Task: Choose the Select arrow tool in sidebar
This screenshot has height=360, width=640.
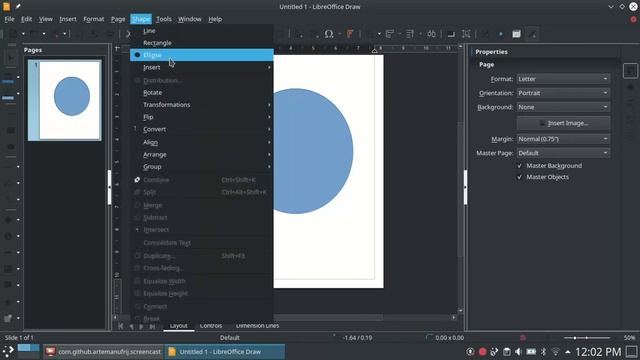Action: click(11, 58)
